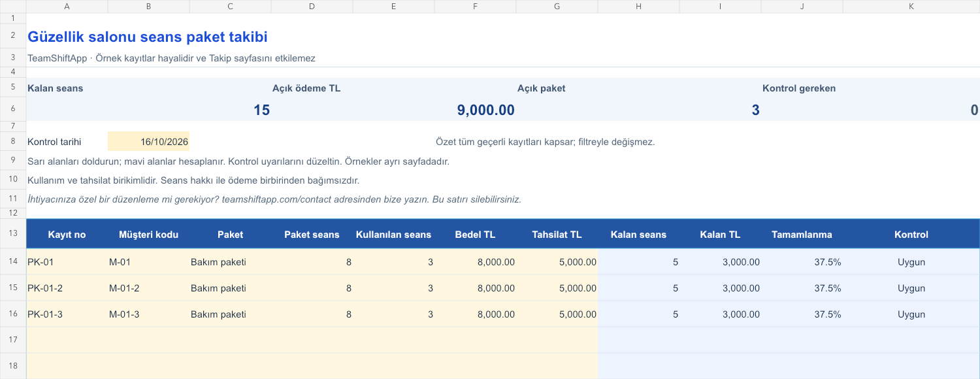
Task: Click the Açık ödeme TL value 9,000.00
Action: pyautogui.click(x=486, y=110)
